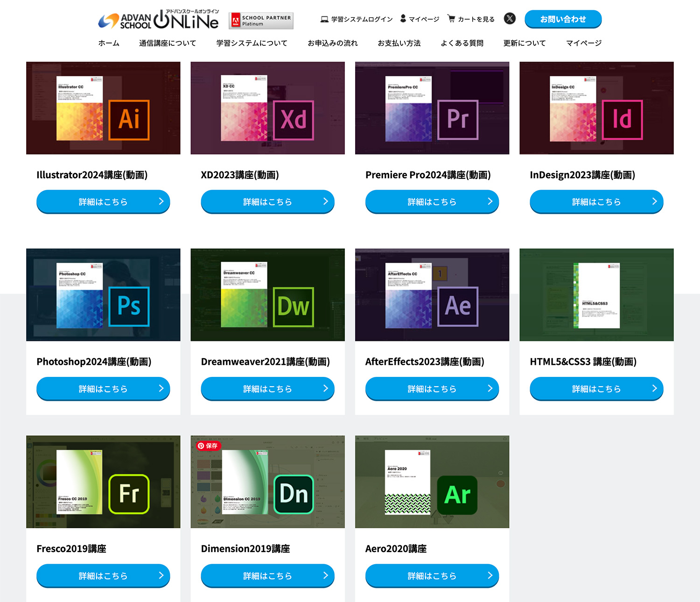Click the AfterEffects2023講座(動画) title
The image size is (700, 602).
[425, 361]
